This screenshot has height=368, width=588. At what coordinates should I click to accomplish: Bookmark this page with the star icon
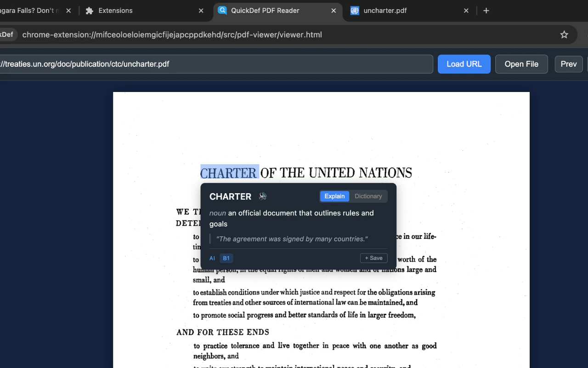click(x=564, y=34)
